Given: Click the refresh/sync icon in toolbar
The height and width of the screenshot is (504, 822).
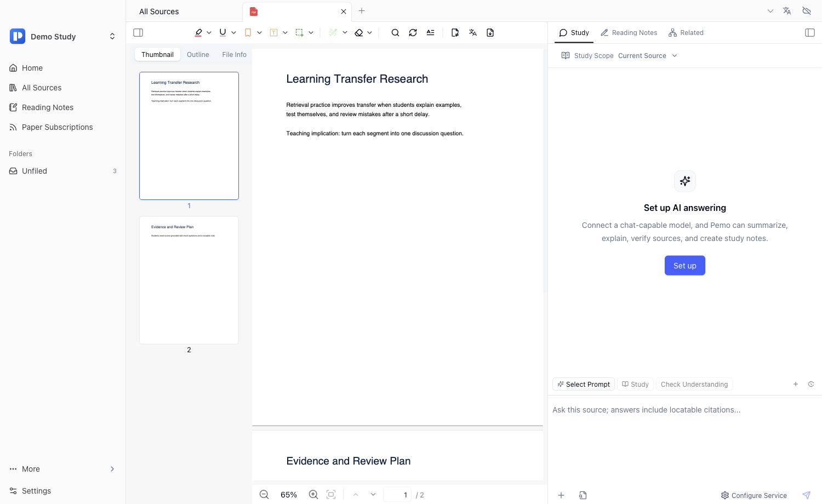Looking at the screenshot, I should click(x=413, y=33).
